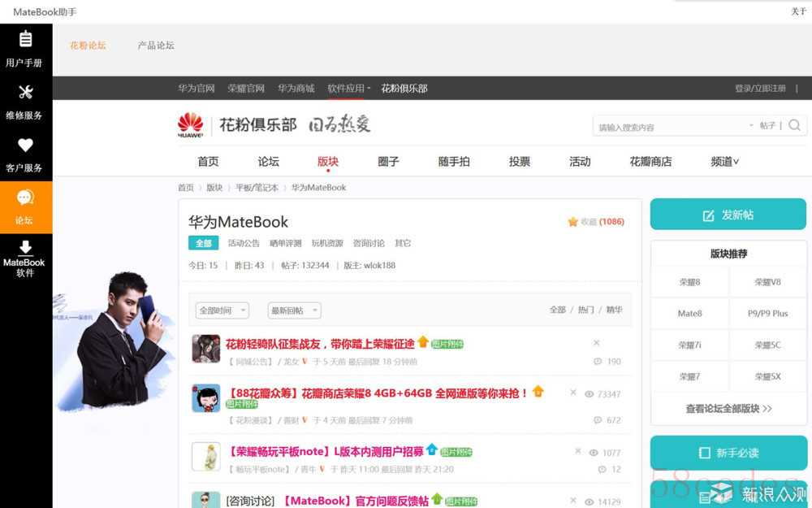812x508 pixels.
Task: Click orange up-arrow on 88花瓣众筹 post
Action: tap(538, 391)
